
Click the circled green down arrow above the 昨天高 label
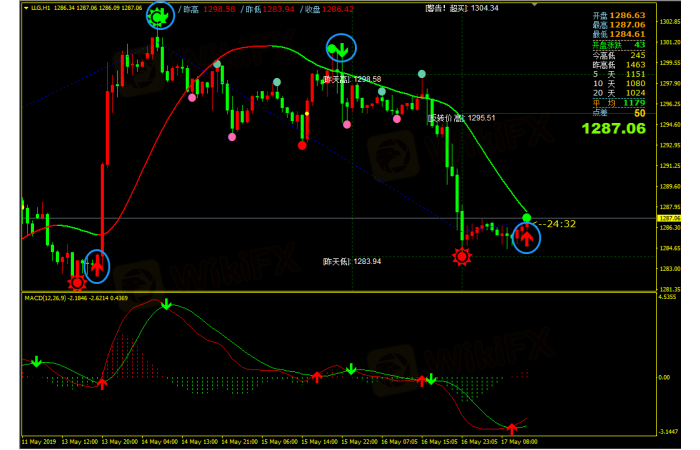click(x=341, y=48)
